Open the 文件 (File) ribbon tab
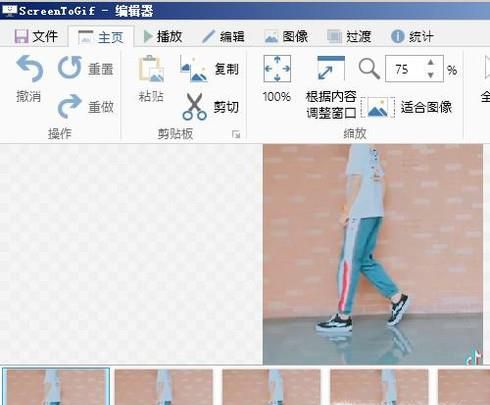Viewport: 490px width, 405px height. pos(36,36)
